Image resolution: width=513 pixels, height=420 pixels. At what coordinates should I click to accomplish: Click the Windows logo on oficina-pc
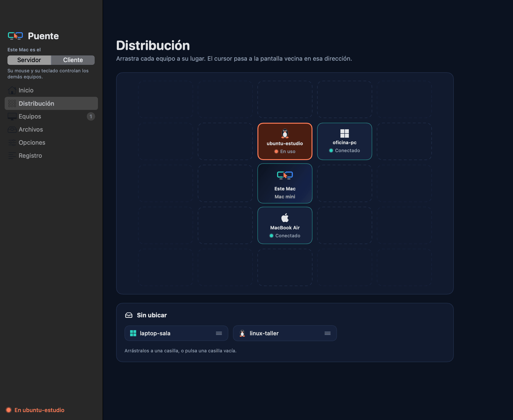(x=344, y=133)
